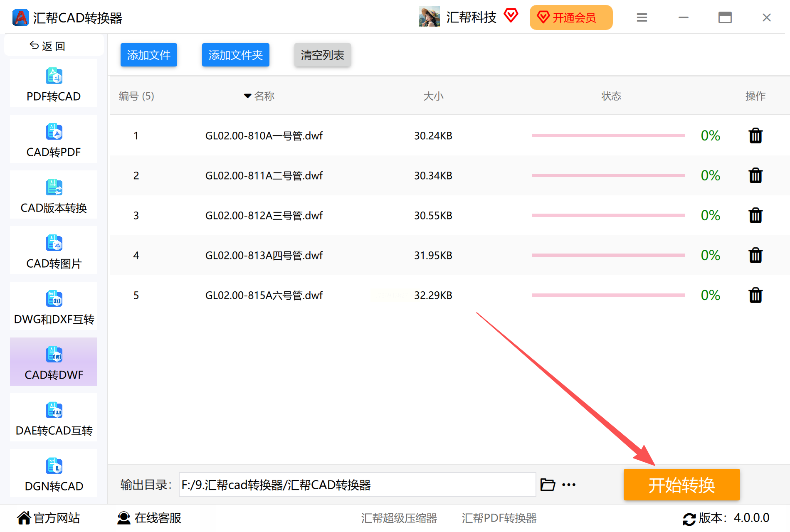Sort list by 名称 dropdown arrow

tap(247, 96)
